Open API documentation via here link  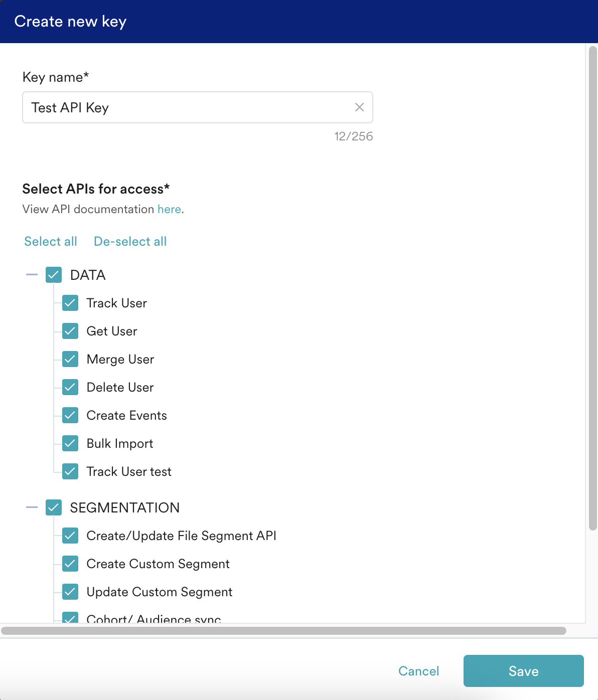coord(169,209)
